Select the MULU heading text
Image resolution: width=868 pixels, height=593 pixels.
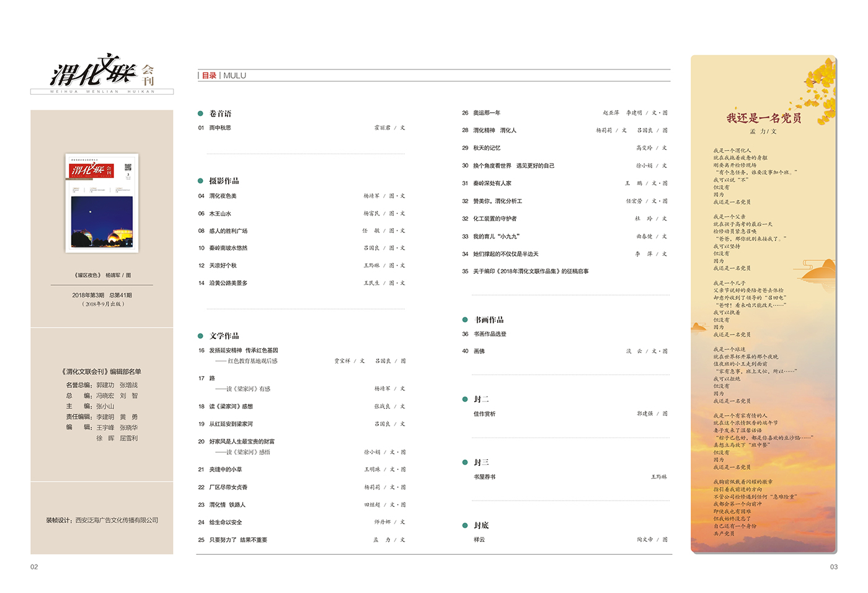click(x=234, y=76)
